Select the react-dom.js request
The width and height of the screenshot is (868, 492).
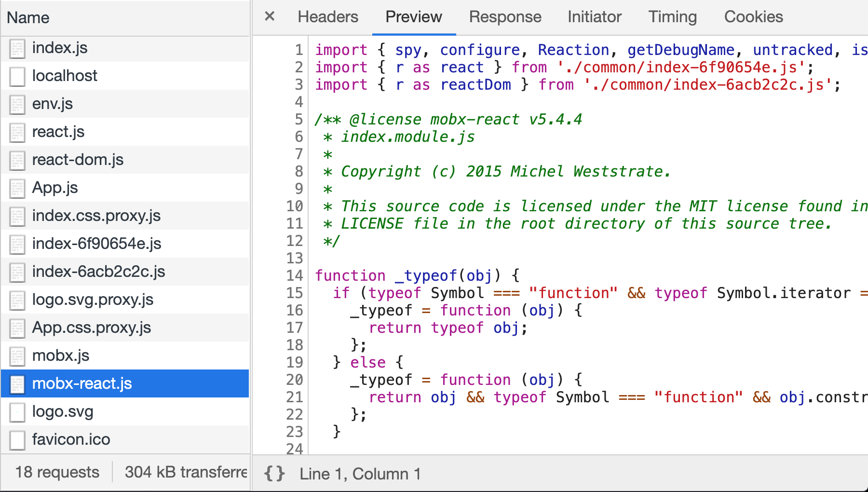[x=125, y=160]
